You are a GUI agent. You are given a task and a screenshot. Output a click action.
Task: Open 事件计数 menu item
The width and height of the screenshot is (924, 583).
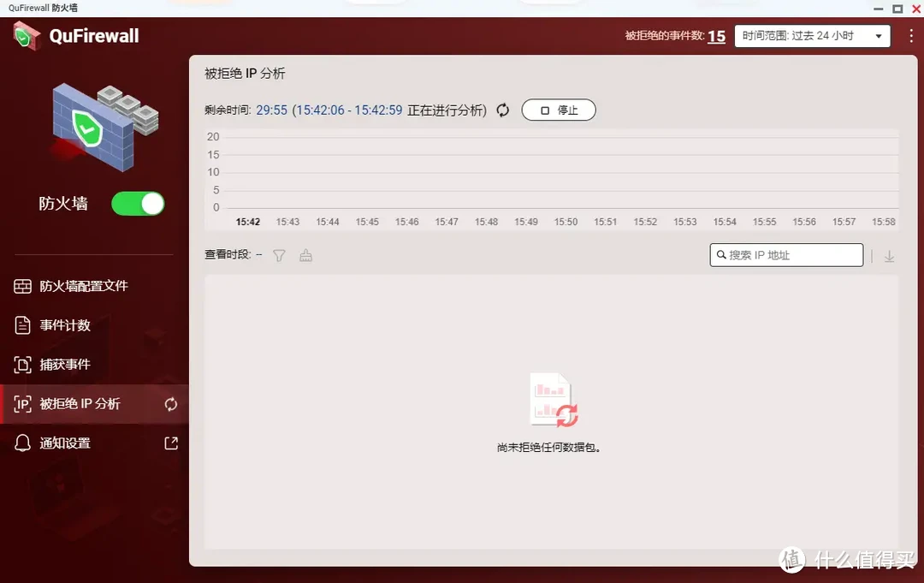pyautogui.click(x=94, y=325)
